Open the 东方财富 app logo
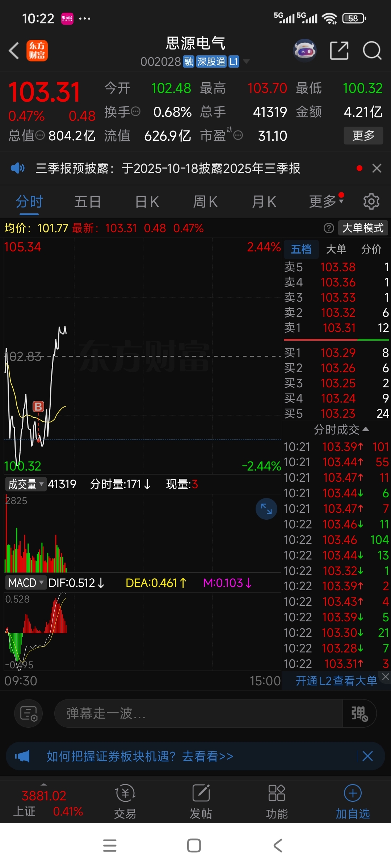391x868 pixels. click(37, 51)
